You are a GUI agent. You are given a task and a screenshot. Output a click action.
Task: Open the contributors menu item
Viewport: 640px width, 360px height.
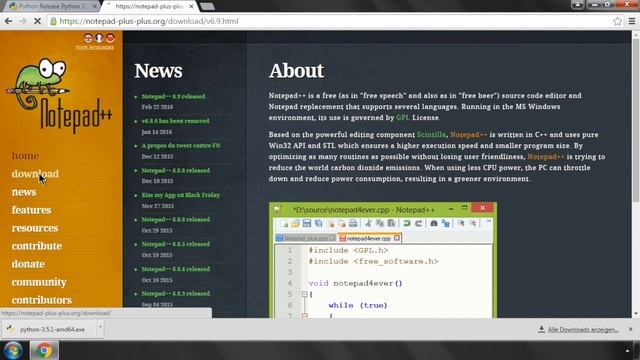[42, 300]
